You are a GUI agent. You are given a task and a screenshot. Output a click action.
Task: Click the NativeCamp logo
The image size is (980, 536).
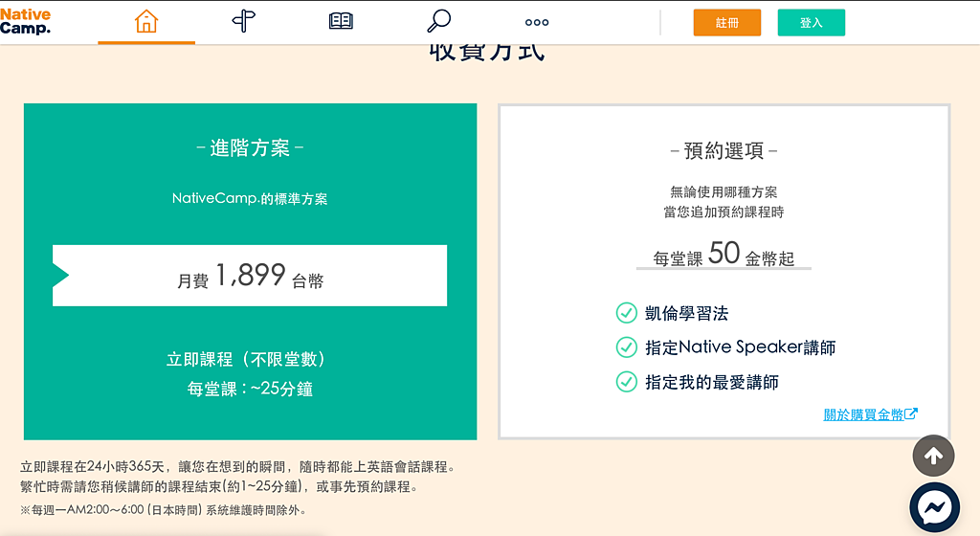25,21
